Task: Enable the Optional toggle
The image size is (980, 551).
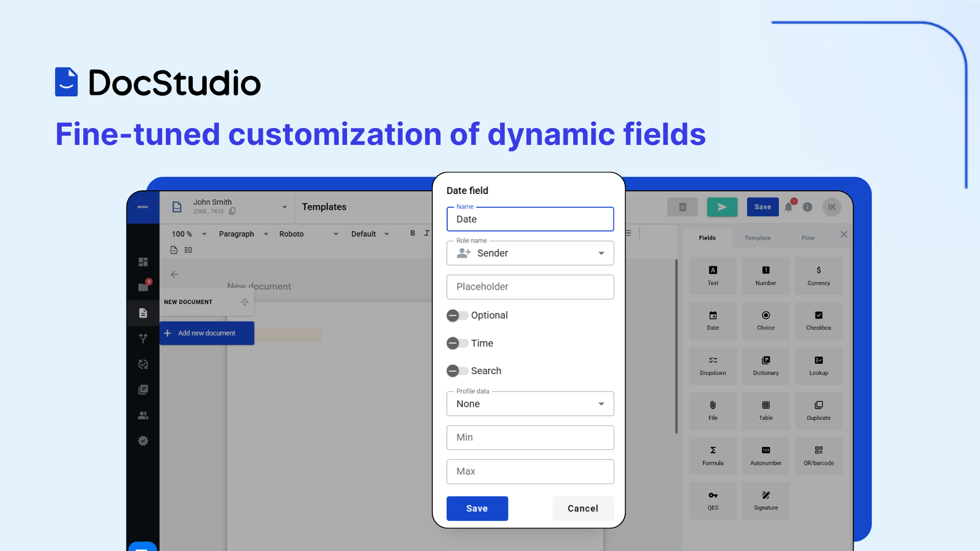Action: pyautogui.click(x=457, y=316)
